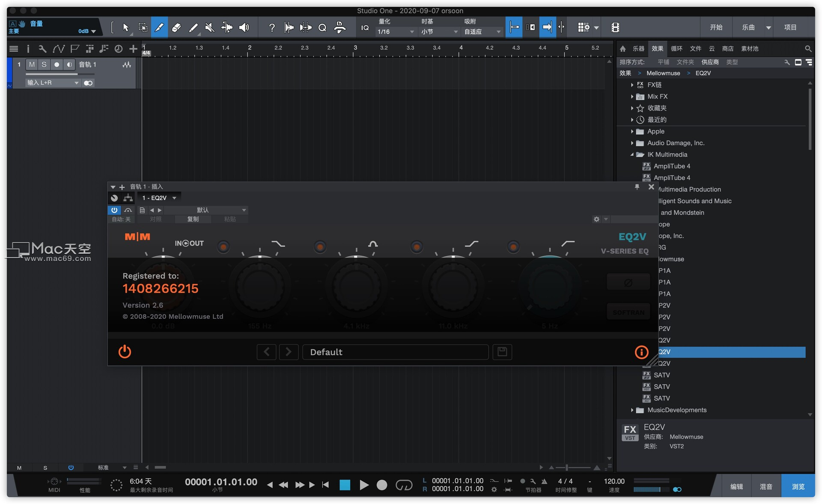Solo track 音轨 1
822x504 pixels.
[44, 65]
